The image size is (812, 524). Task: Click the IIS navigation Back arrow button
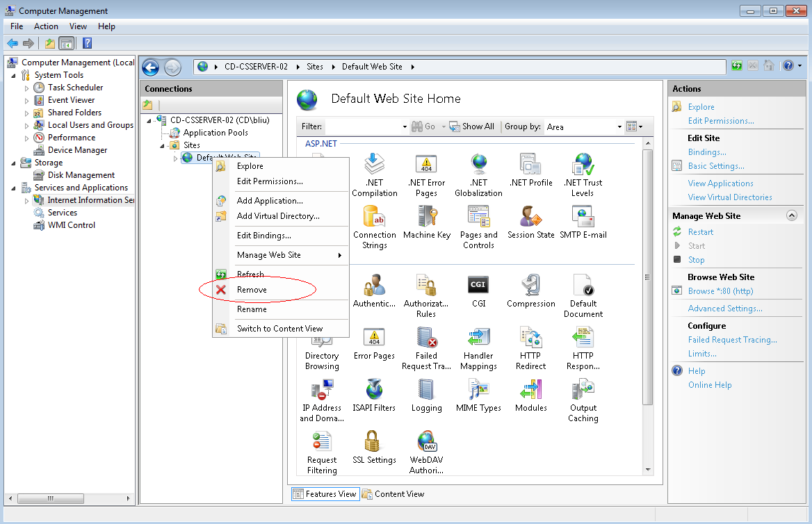(151, 67)
